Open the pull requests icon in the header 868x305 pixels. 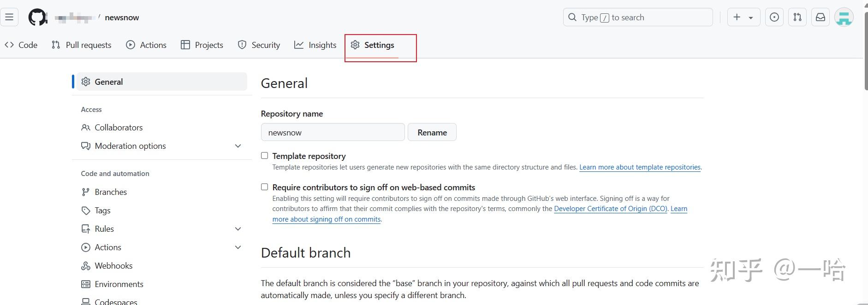point(797,17)
